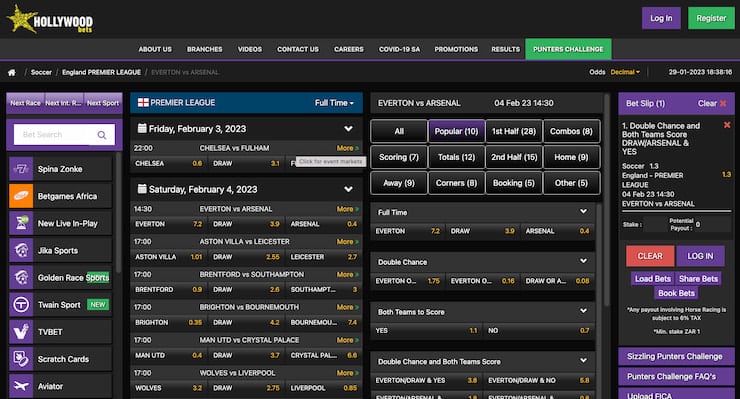Click the Soccer breadcrumb link
The width and height of the screenshot is (740, 399).
[x=41, y=72]
